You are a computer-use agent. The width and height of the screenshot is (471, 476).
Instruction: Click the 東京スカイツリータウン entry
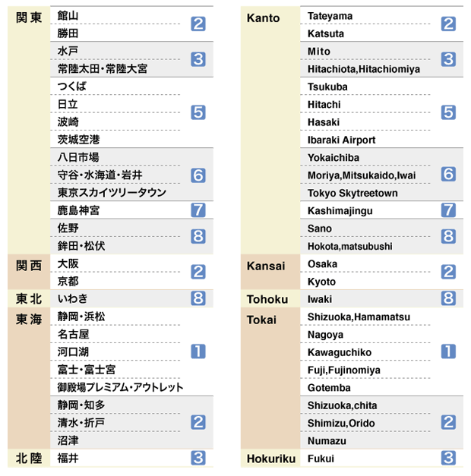tap(112, 193)
